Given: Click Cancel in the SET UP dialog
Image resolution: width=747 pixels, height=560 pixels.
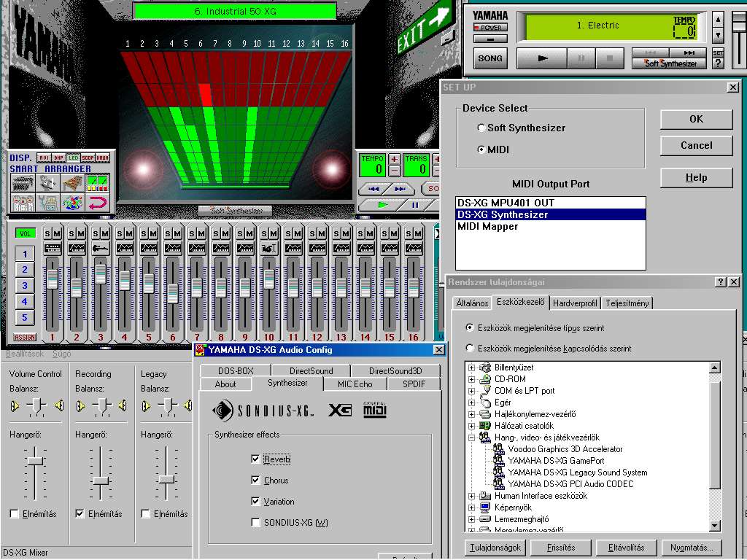Looking at the screenshot, I should pos(696,145).
